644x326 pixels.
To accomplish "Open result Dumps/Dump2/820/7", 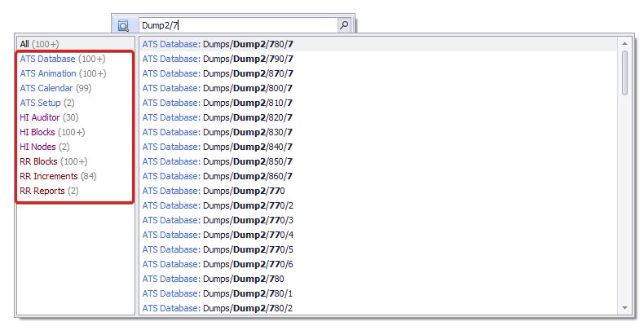I will tap(378, 117).
